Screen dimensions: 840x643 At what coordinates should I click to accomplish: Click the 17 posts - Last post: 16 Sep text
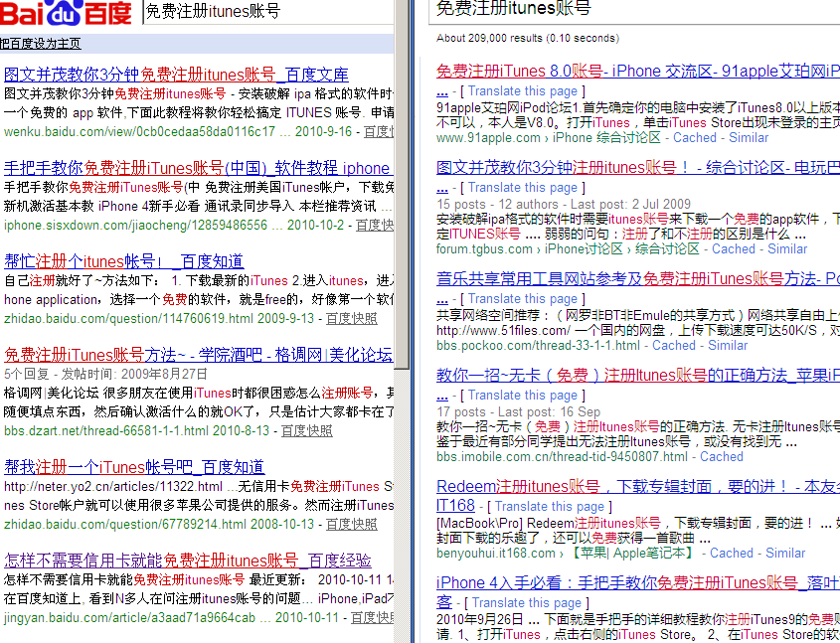point(518,411)
